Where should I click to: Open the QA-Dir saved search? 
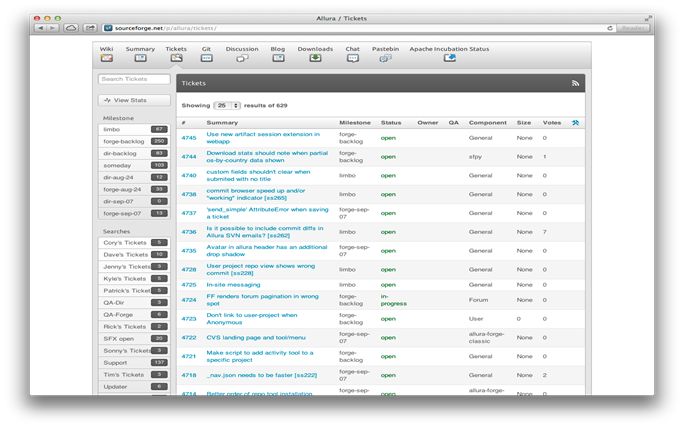[133, 302]
